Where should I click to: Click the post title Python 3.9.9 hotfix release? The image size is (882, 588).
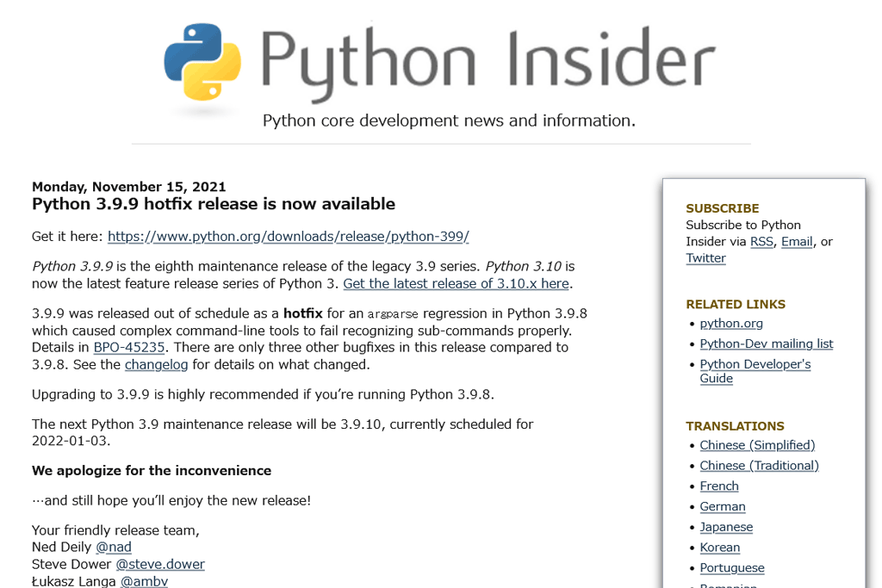point(213,204)
